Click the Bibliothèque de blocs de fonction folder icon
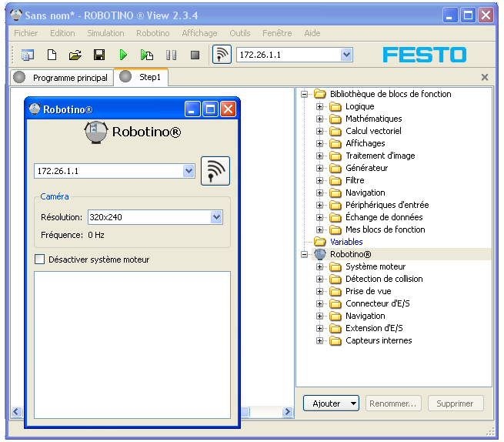The height and width of the screenshot is (442, 504). [320, 94]
